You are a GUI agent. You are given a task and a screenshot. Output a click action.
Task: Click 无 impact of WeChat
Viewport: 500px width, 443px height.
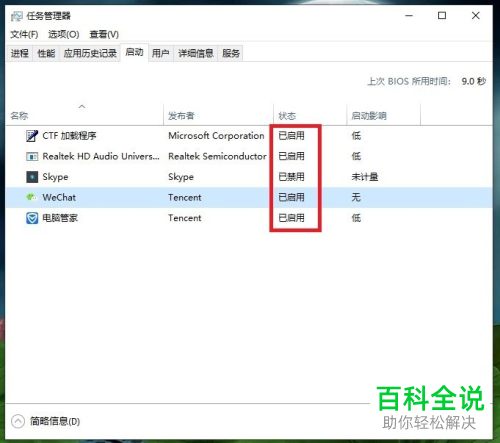[356, 197]
